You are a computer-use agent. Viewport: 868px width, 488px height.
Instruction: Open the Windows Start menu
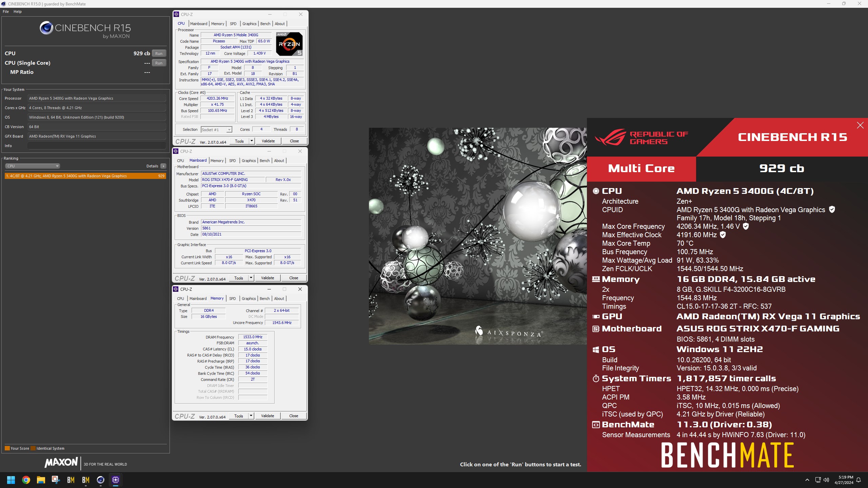tap(11, 480)
